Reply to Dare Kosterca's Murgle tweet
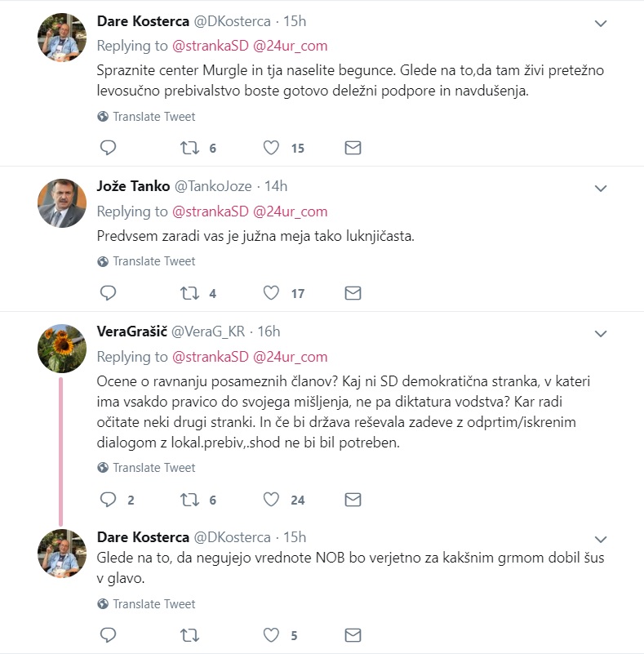644x654 pixels. (x=108, y=148)
